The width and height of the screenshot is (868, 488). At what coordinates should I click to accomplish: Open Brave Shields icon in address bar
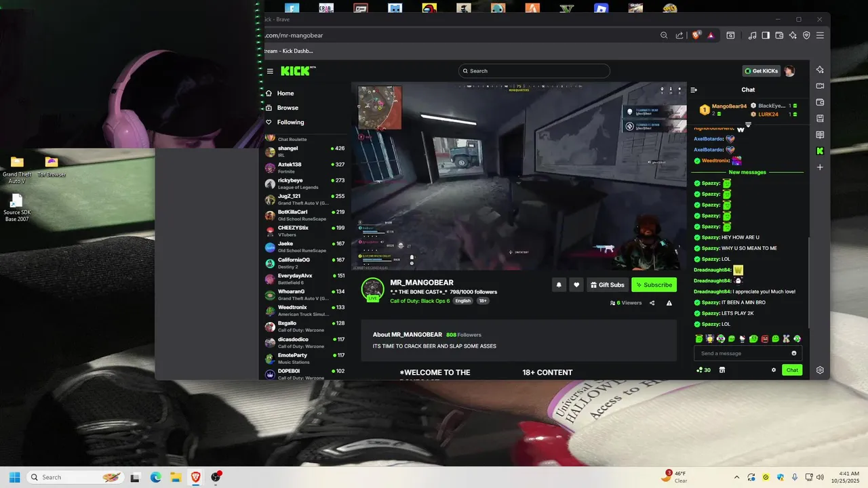coord(696,35)
